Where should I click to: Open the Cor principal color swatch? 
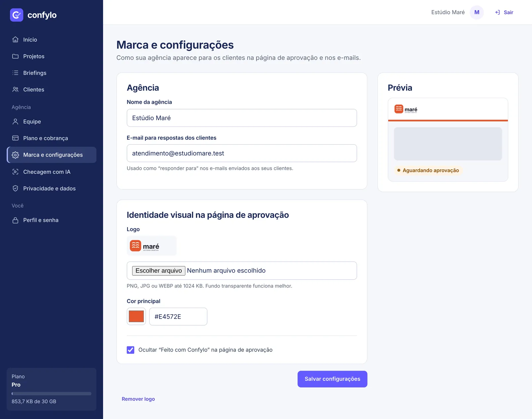pos(136,316)
